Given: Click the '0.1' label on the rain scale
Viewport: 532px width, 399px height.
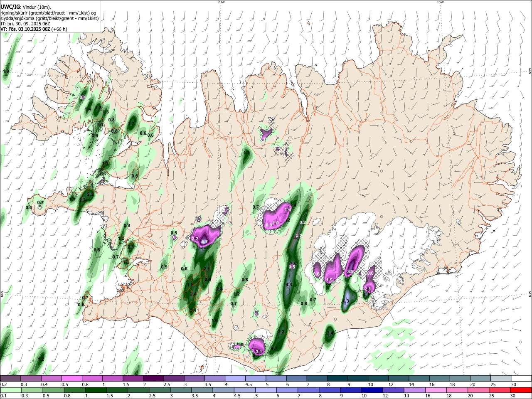Looking at the screenshot, I should pyautogui.click(x=3, y=396).
